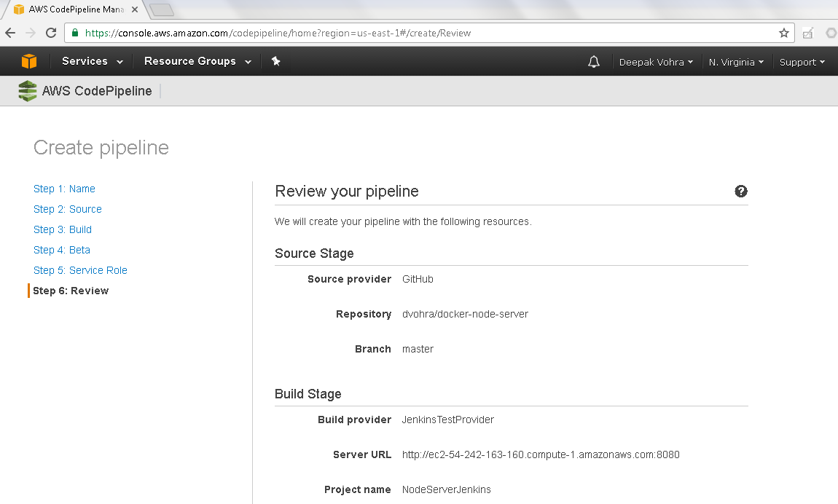Click the pin shortcuts icon in navbar
This screenshot has height=504, width=838.
click(x=275, y=61)
